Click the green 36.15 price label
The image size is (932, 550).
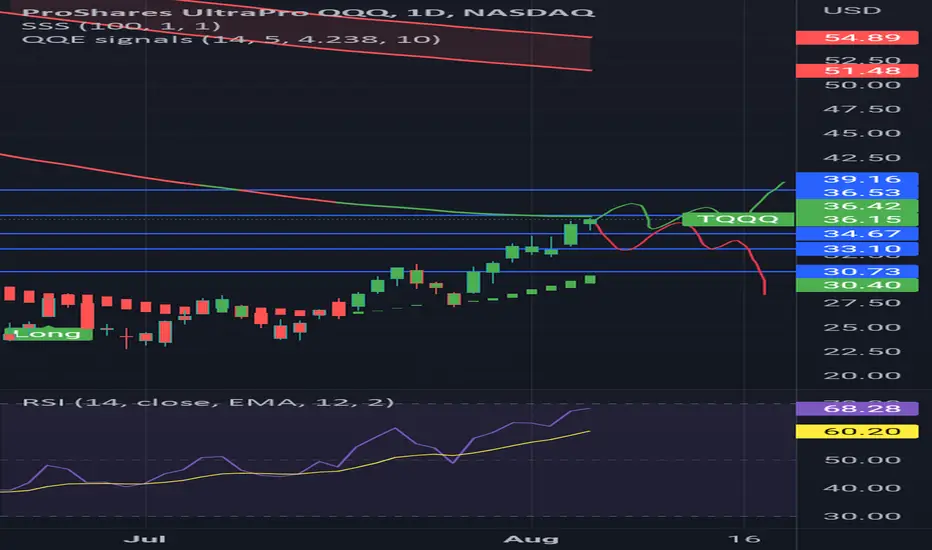coord(857,219)
